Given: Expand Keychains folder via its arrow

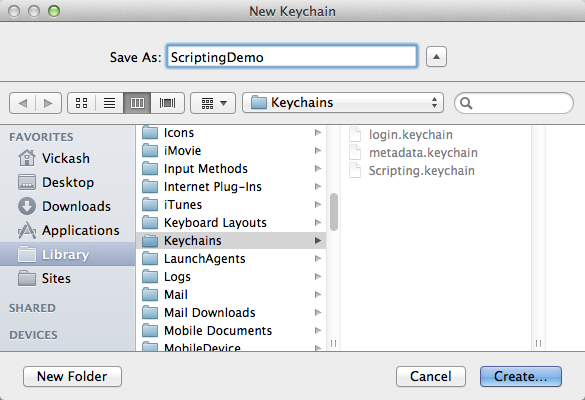Looking at the screenshot, I should click(318, 241).
